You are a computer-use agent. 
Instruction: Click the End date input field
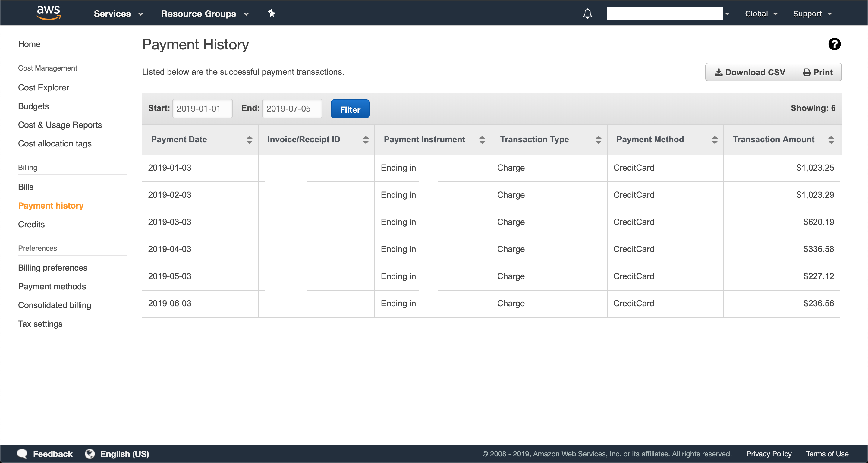(x=290, y=109)
